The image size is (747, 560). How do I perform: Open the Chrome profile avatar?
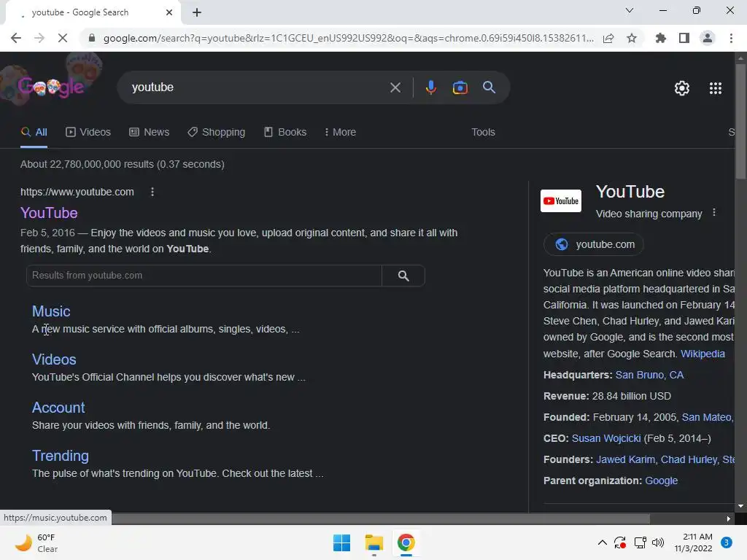click(x=708, y=38)
